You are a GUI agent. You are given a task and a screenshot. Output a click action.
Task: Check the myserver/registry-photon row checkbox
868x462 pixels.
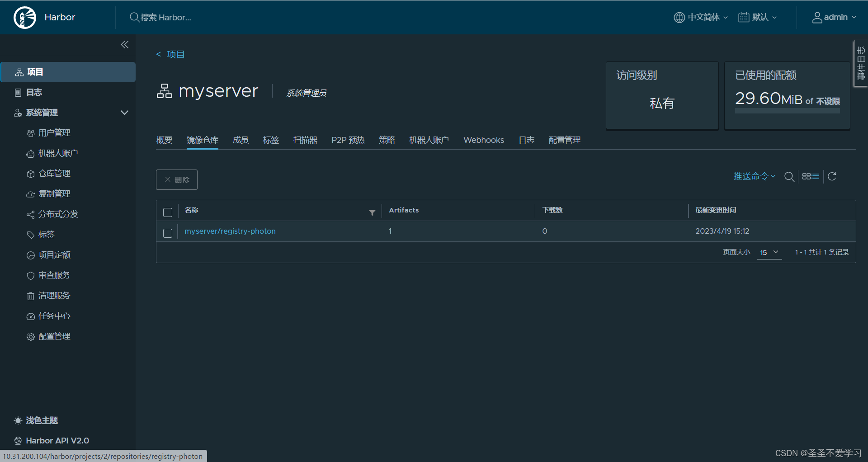click(x=168, y=233)
